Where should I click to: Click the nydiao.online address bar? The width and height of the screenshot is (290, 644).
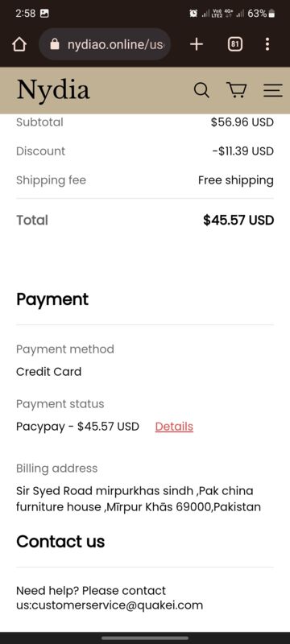click(x=106, y=44)
